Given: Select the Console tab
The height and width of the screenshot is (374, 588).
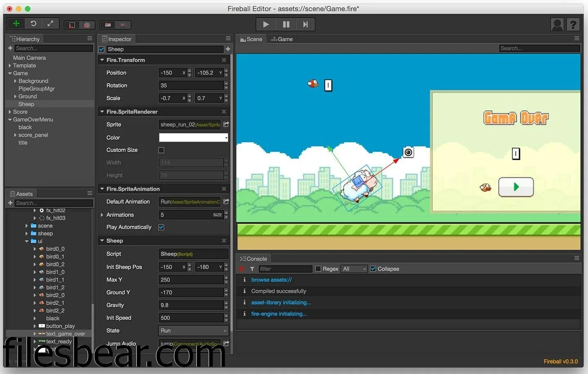Looking at the screenshot, I should tap(254, 259).
